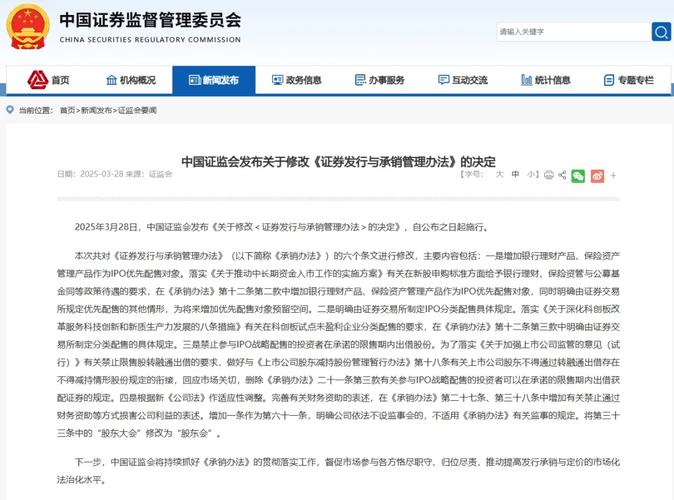This screenshot has height=500, width=674.
Task: Click the paragraph starting 2025年3月28日
Action: coord(282,227)
